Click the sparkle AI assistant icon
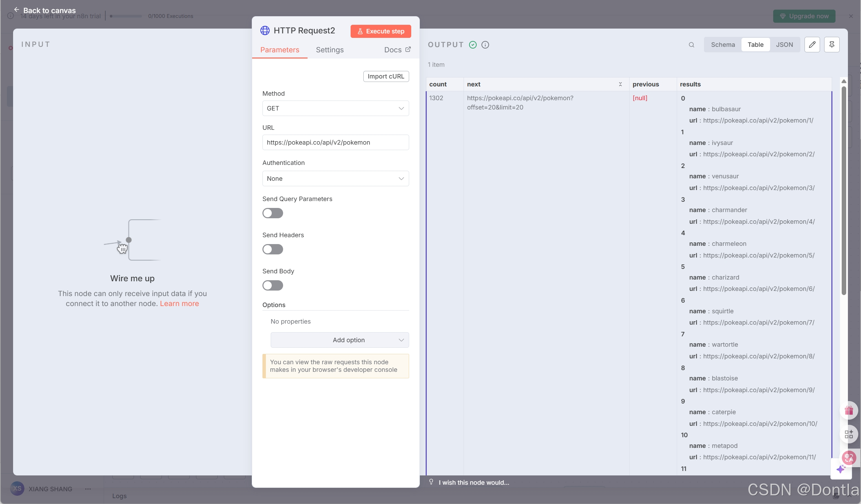 (841, 469)
